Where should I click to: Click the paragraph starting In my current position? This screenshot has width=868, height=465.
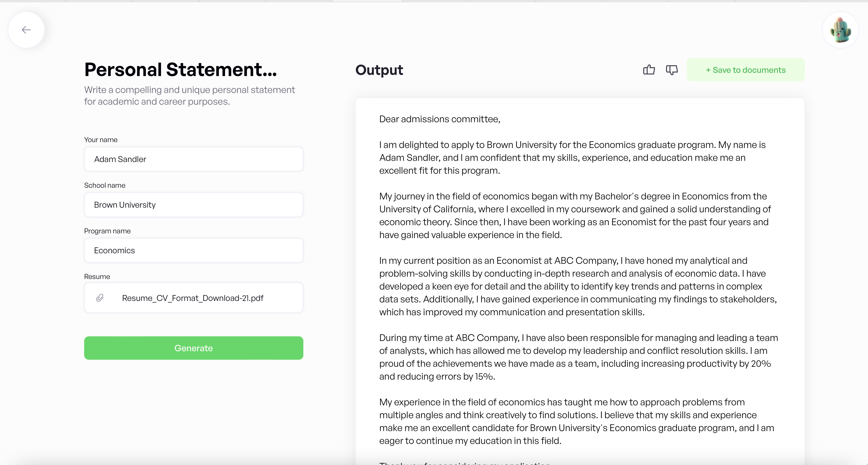[577, 286]
